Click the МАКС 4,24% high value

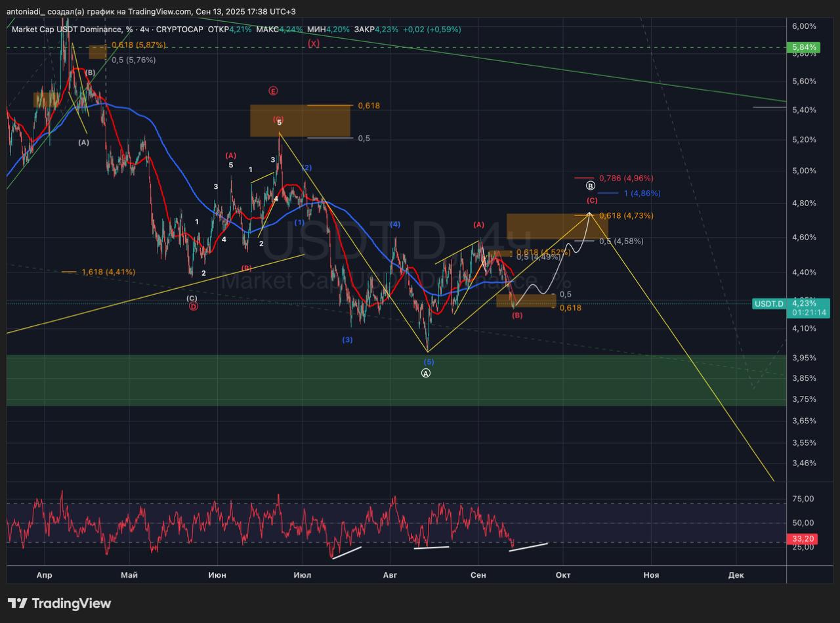point(280,30)
